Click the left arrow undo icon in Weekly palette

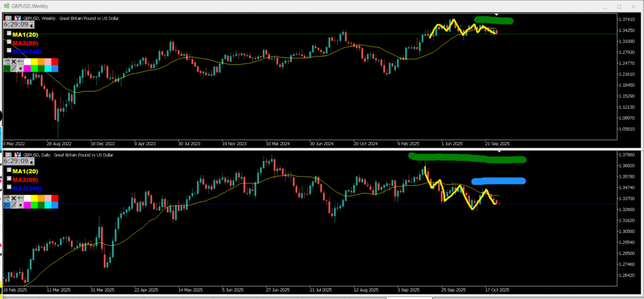(20, 62)
